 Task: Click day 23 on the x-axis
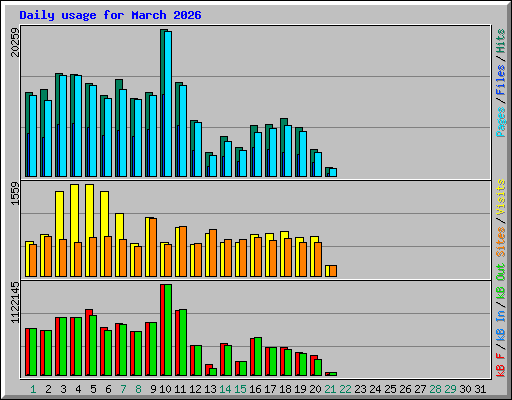pos(360,389)
